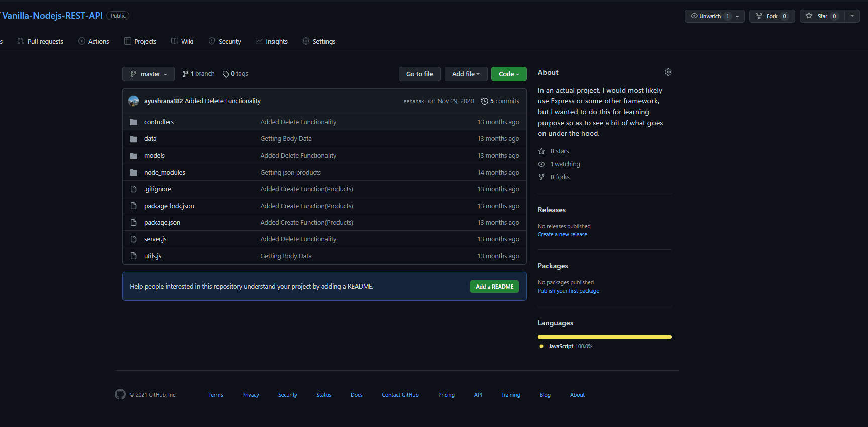Open the utils.js file
The width and height of the screenshot is (868, 427).
click(152, 256)
